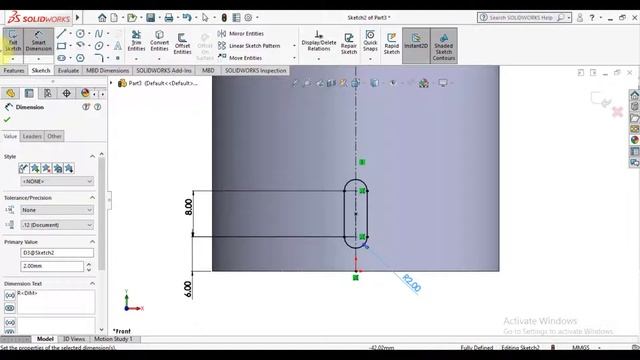Click the Save icon
The height and width of the screenshot is (360, 640).
click(151, 18)
